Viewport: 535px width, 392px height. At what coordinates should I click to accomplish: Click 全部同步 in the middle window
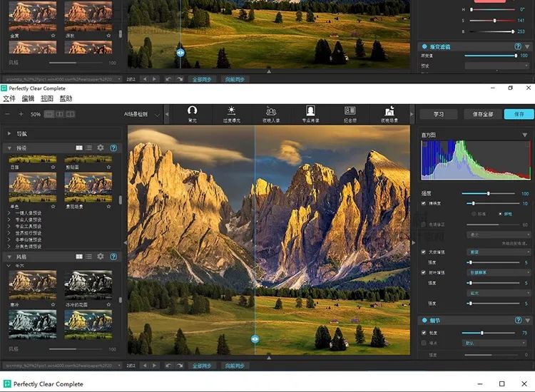(x=202, y=366)
